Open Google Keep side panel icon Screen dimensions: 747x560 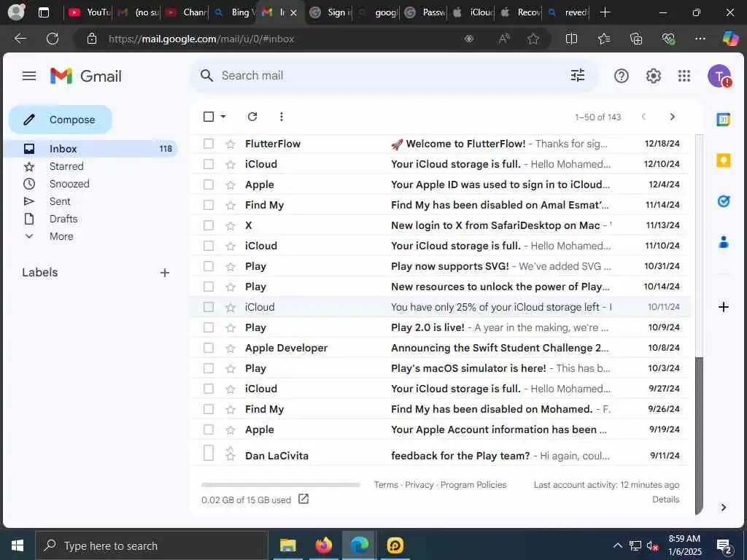723,160
